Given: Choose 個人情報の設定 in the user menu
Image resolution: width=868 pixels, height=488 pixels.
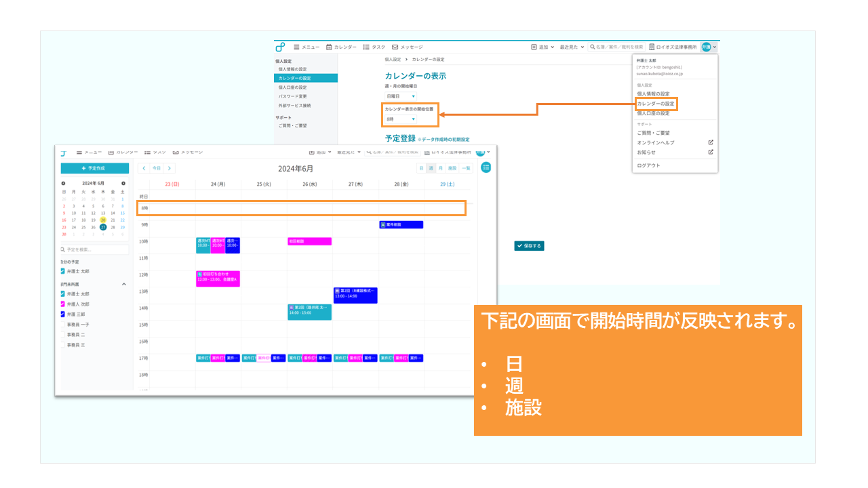Looking at the screenshot, I should (653, 94).
